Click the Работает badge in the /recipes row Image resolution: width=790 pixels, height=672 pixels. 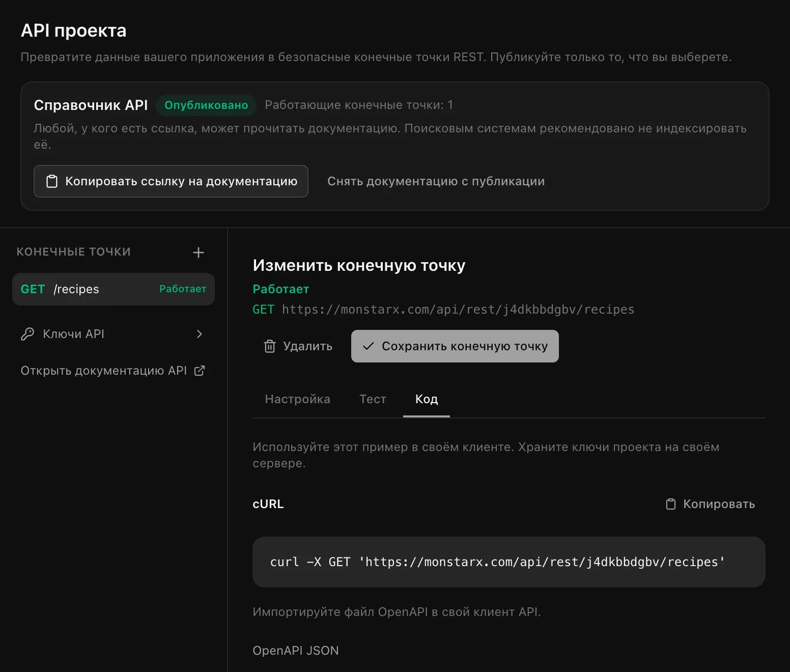pyautogui.click(x=183, y=289)
